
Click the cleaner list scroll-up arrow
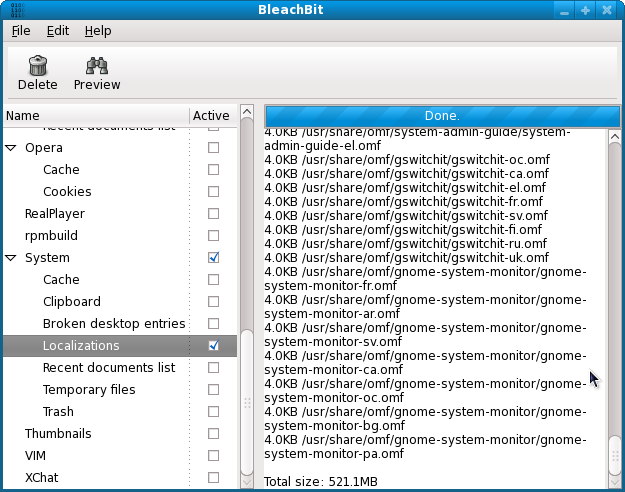coord(247,111)
